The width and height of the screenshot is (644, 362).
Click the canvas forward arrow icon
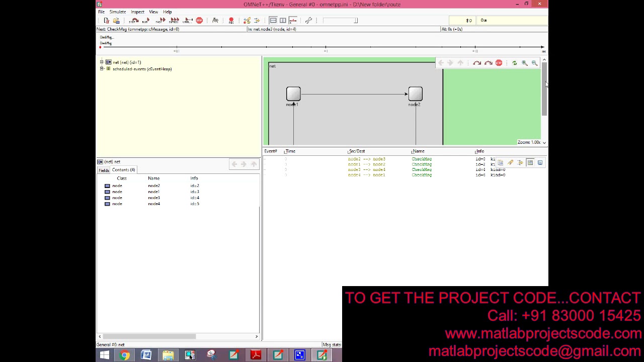pyautogui.click(x=450, y=63)
